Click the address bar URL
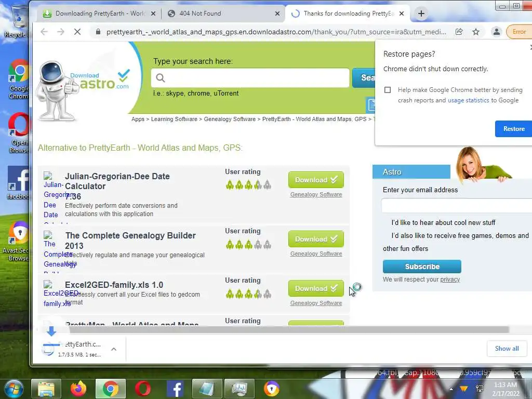The image size is (532, 399). pos(276,32)
